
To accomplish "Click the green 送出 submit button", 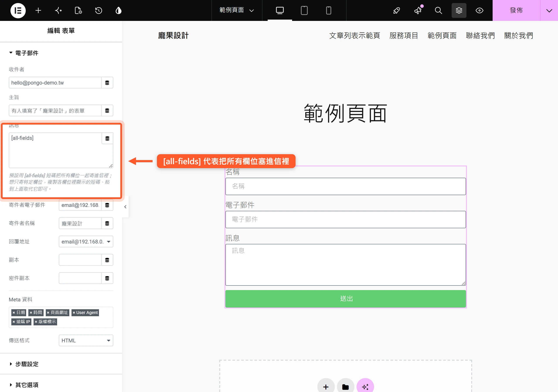I will tap(346, 299).
